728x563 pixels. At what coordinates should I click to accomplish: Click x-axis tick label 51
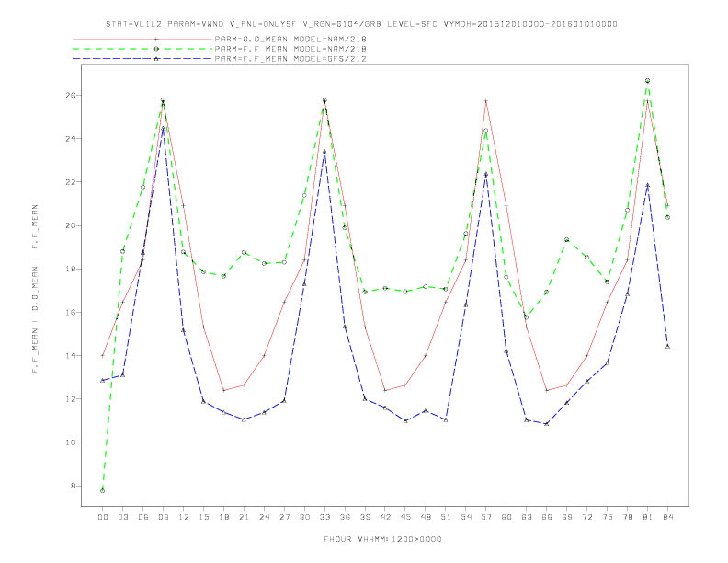(x=446, y=517)
